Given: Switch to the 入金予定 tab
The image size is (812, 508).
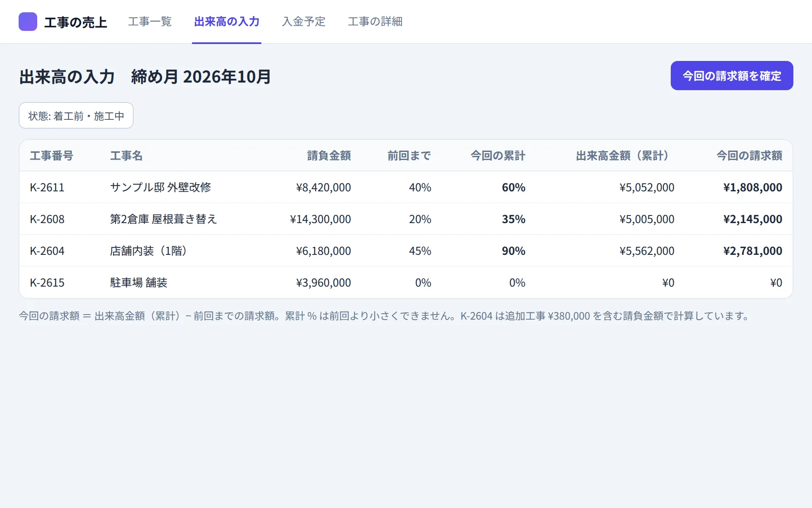Looking at the screenshot, I should pyautogui.click(x=304, y=22).
